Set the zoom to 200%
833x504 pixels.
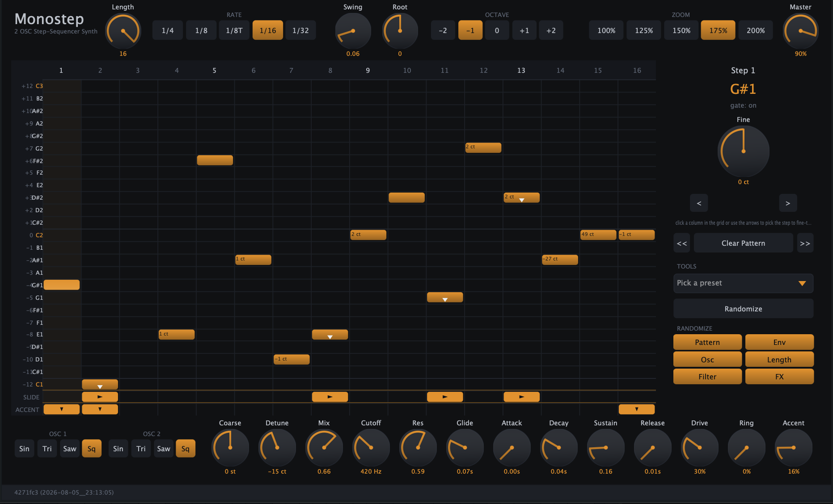pos(756,30)
